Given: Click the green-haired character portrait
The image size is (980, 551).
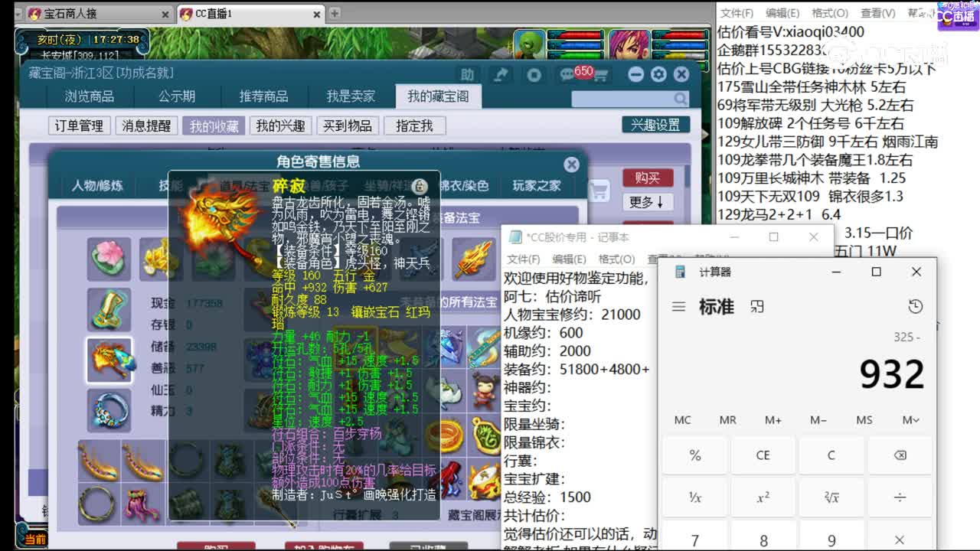Looking at the screenshot, I should [529, 44].
